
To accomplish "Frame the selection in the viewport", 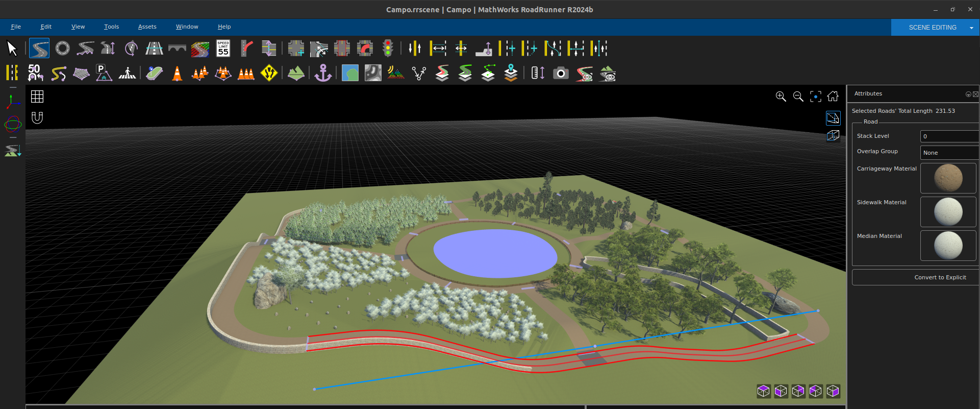I will tap(815, 97).
